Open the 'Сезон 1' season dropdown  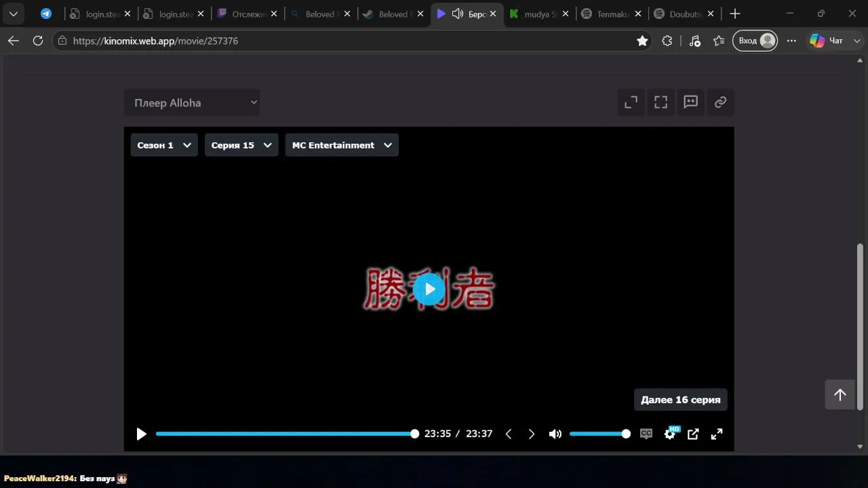pos(164,145)
